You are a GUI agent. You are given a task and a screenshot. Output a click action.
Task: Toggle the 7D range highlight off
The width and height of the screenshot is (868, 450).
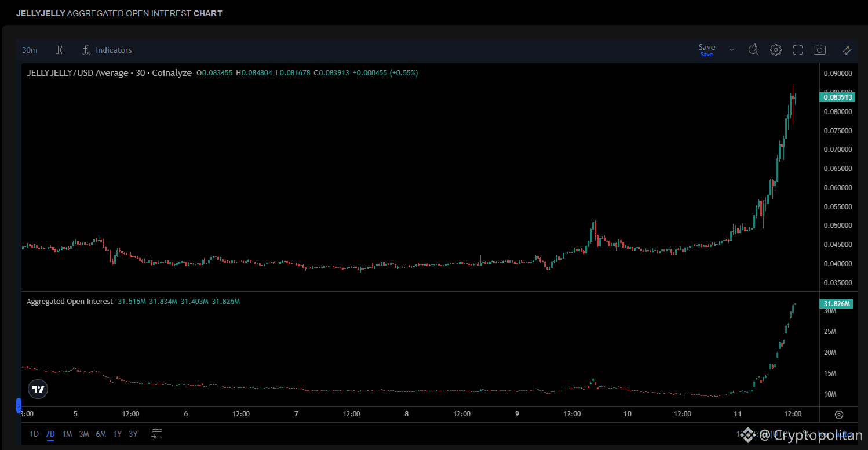pyautogui.click(x=50, y=433)
